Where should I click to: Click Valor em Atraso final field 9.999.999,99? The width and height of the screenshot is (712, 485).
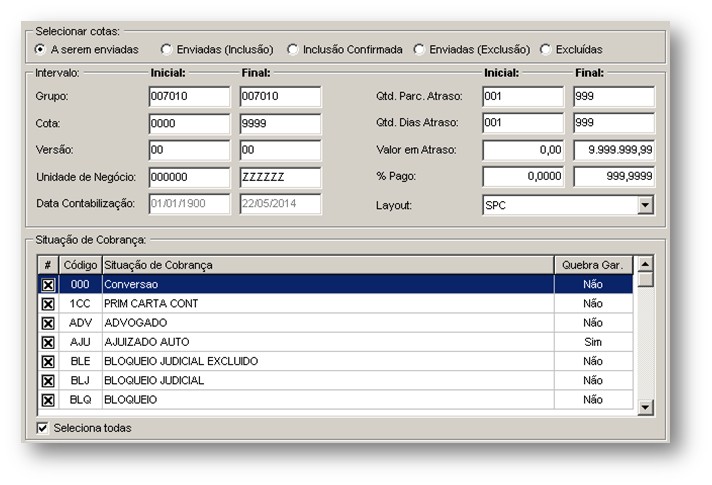[x=614, y=150]
